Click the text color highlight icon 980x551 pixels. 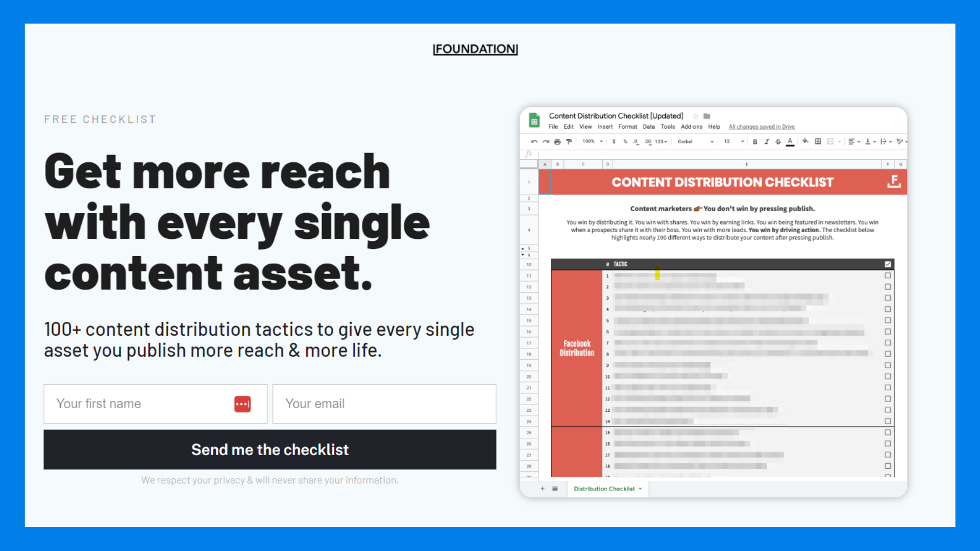coord(790,142)
